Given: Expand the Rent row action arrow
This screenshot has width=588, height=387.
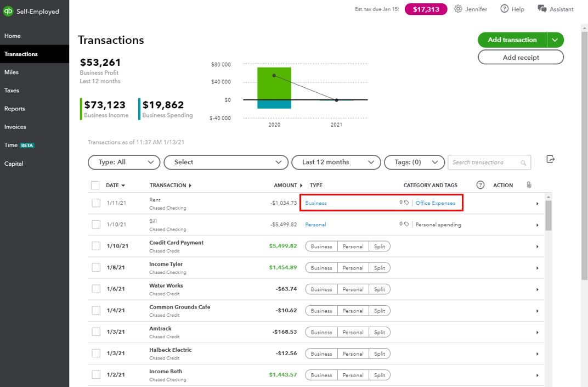Looking at the screenshot, I should point(538,204).
